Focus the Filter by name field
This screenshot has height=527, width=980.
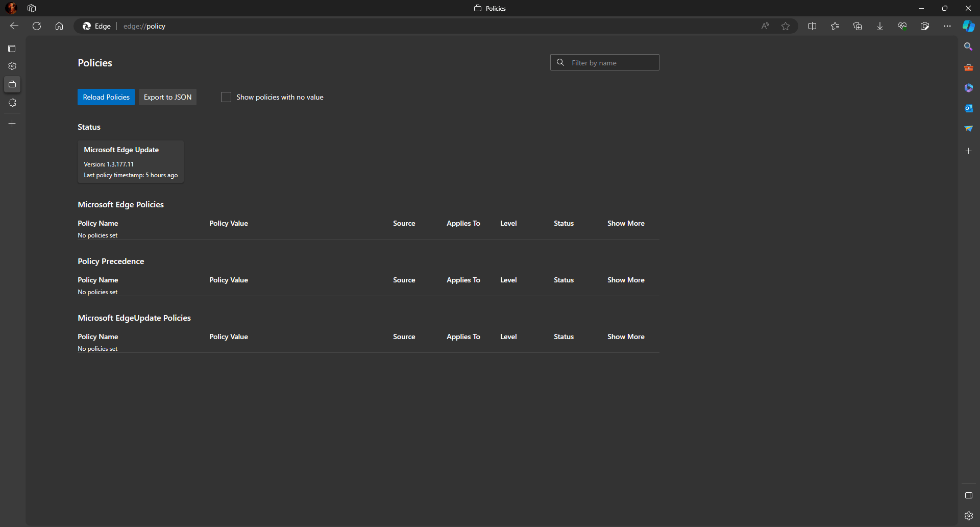(605, 62)
